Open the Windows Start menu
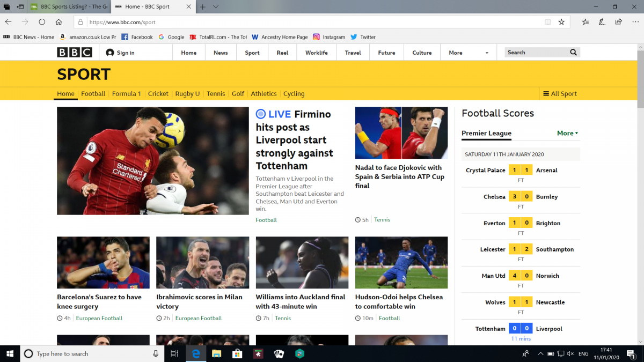This screenshot has width=644, height=362. click(10, 353)
